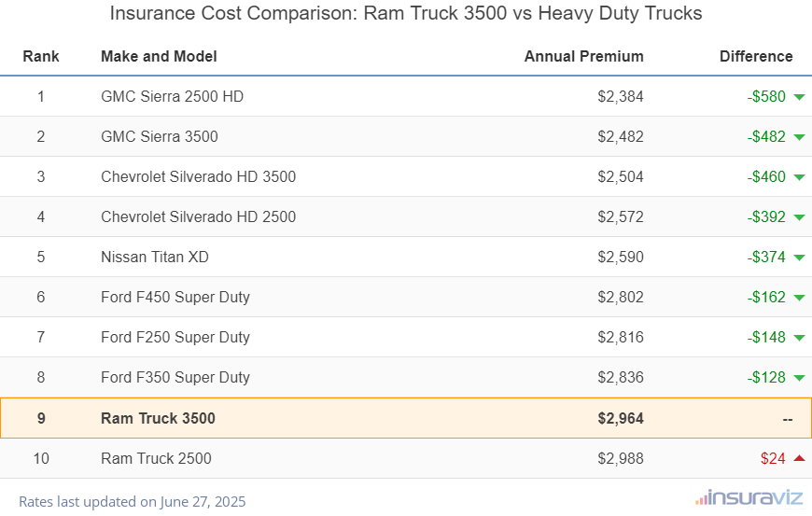This screenshot has width=812, height=516.
Task: Click the -$162 difference value
Action: tap(766, 297)
